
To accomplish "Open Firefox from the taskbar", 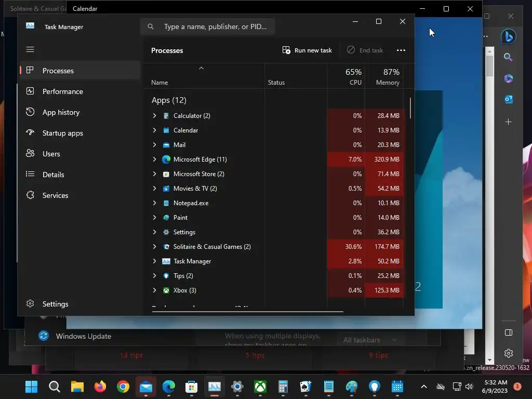I will click(100, 387).
